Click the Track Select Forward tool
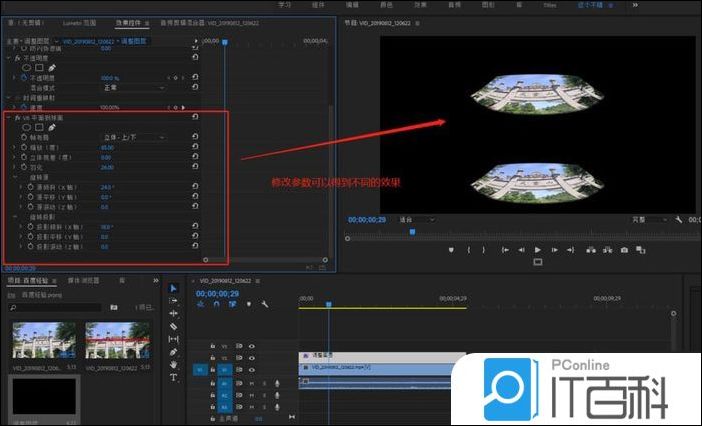Screen dimensions: 702x426 coord(173,301)
